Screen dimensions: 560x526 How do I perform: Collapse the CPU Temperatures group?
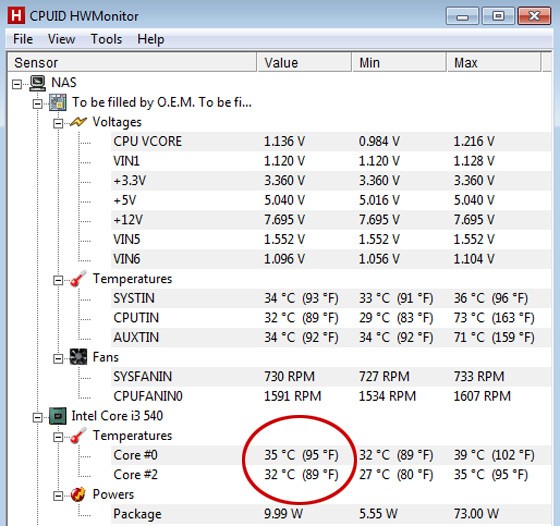click(58, 437)
